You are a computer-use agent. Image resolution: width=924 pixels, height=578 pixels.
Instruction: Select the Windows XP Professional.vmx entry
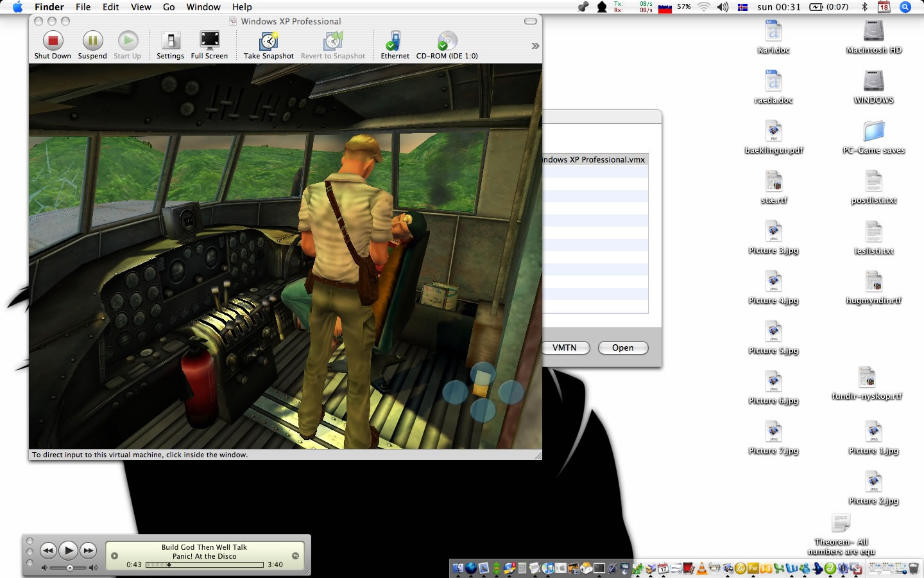595,160
